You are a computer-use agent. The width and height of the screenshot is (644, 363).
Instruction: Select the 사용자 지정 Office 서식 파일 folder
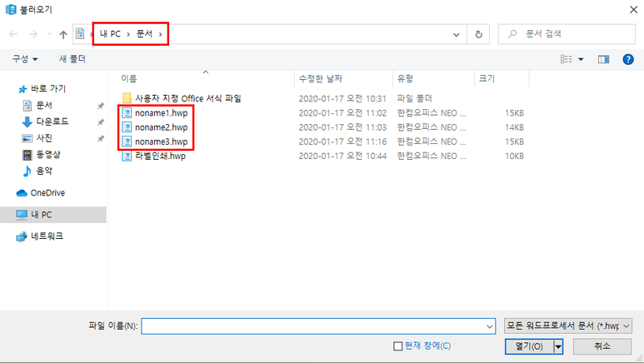point(188,98)
